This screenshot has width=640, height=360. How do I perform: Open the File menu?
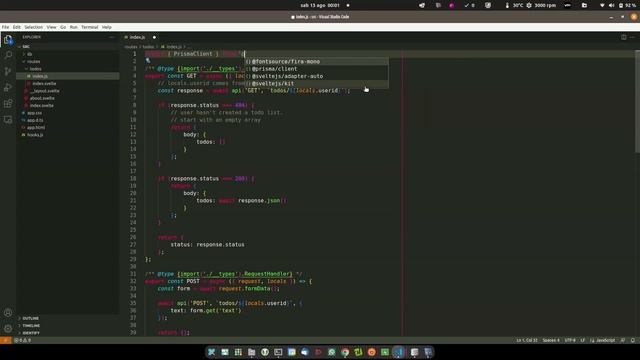pyautogui.click(x=5, y=27)
